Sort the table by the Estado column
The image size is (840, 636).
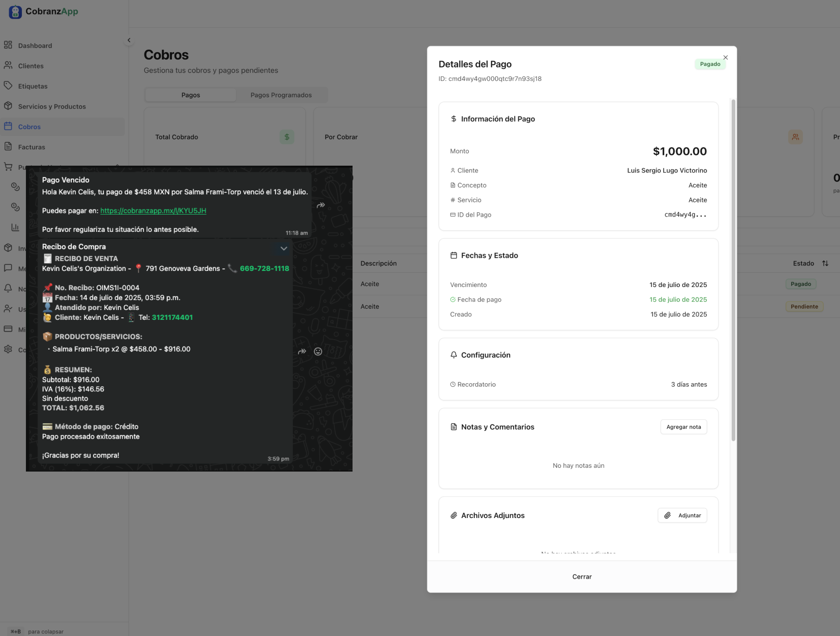(x=825, y=264)
